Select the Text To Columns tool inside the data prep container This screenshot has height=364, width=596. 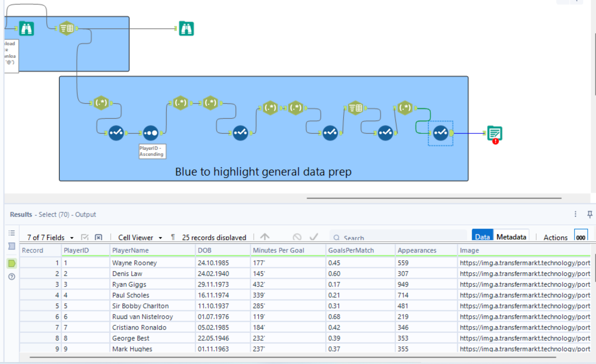[x=355, y=108]
